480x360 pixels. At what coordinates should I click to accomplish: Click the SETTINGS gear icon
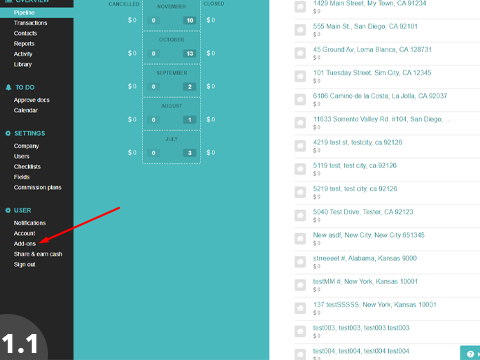click(8, 133)
